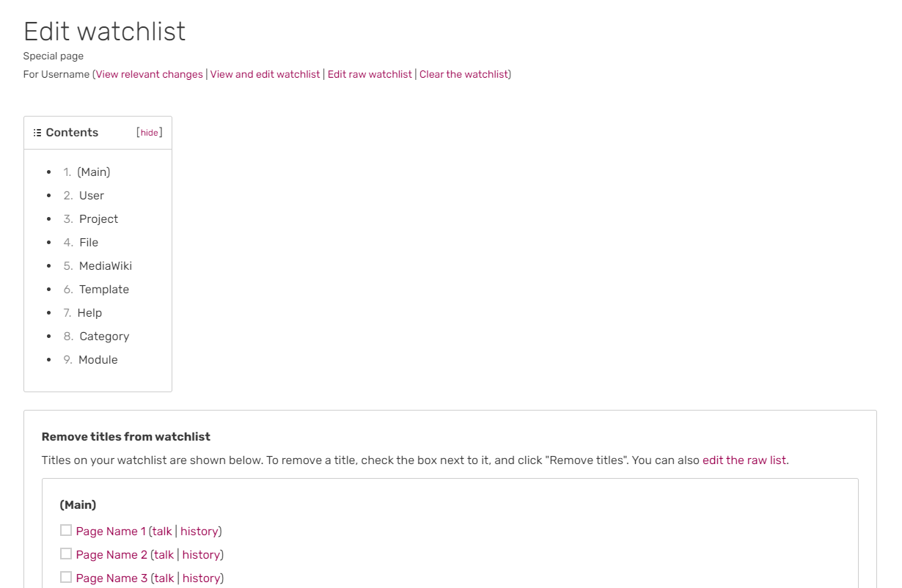
Task: Open talk page for Page Name 1
Action: (162, 532)
